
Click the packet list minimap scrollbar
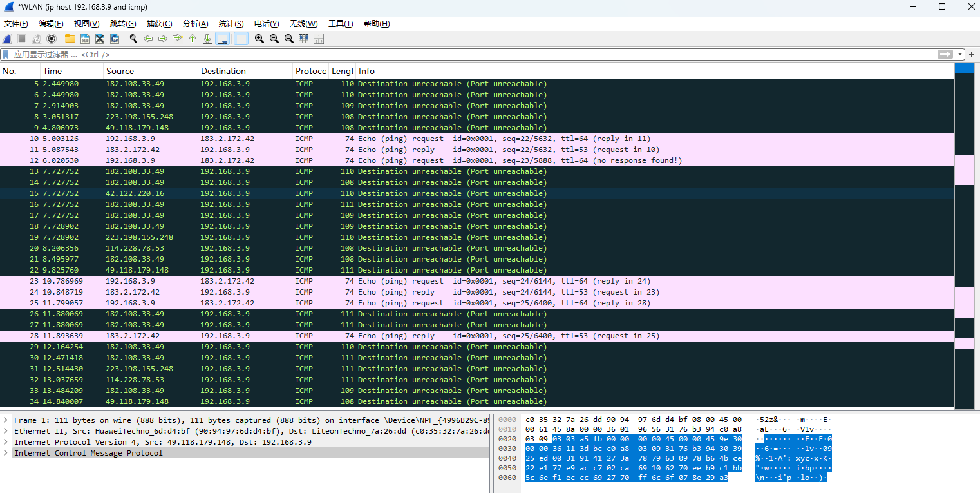pos(965,235)
